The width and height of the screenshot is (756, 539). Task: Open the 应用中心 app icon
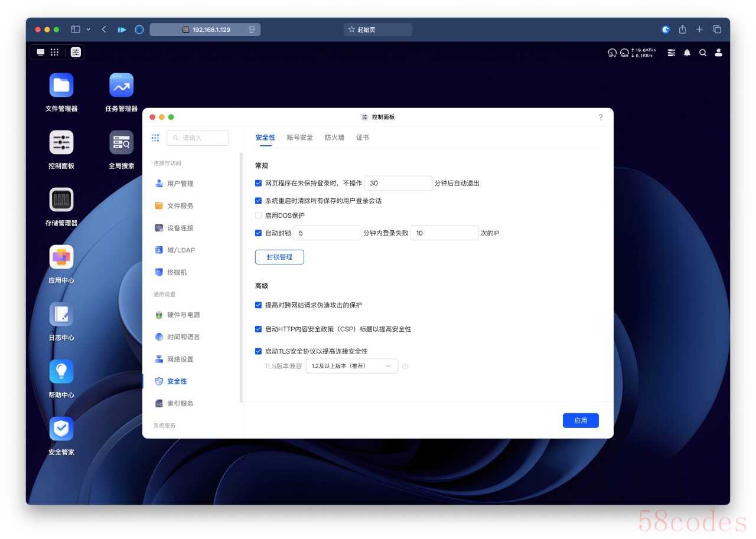click(x=61, y=257)
